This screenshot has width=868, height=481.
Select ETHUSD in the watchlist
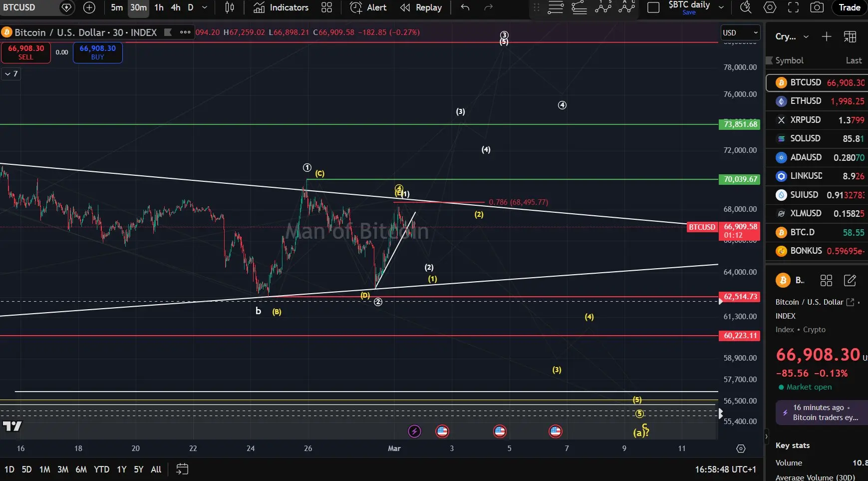(x=817, y=101)
